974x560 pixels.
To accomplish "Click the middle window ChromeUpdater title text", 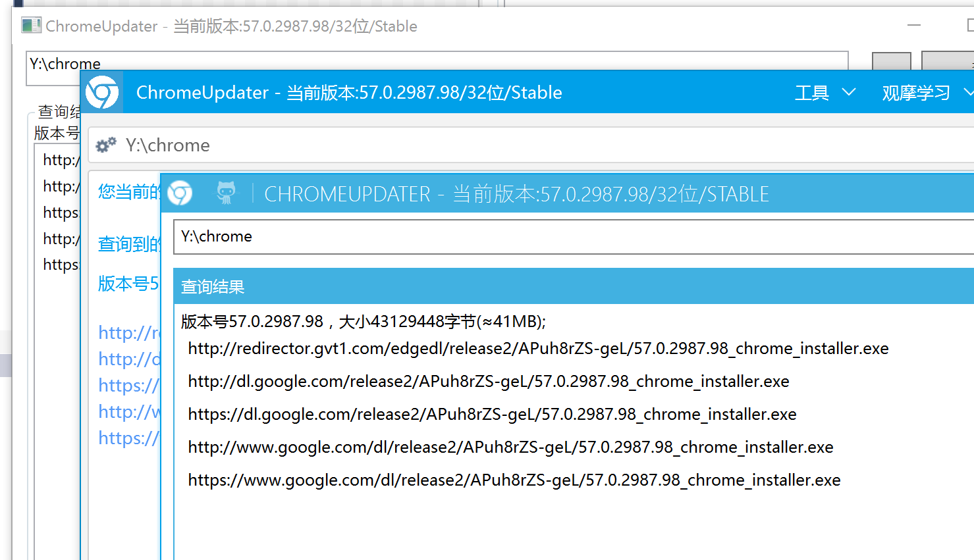I will (349, 93).
